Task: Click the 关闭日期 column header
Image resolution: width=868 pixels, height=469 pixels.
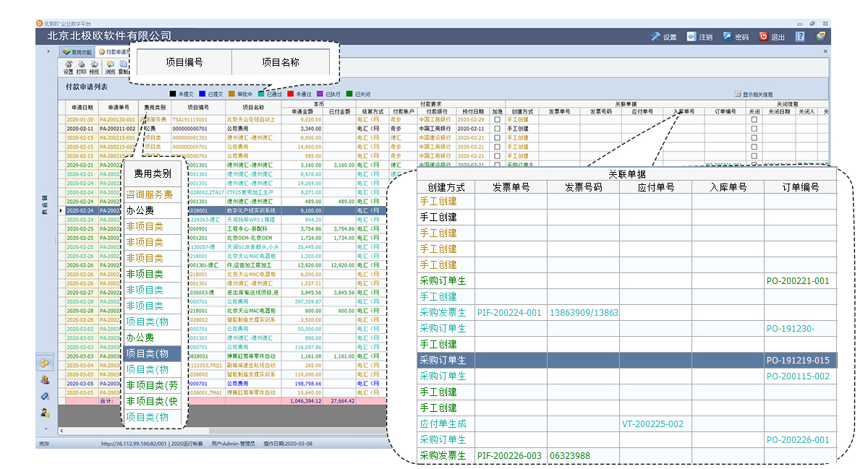Action: pyautogui.click(x=778, y=111)
